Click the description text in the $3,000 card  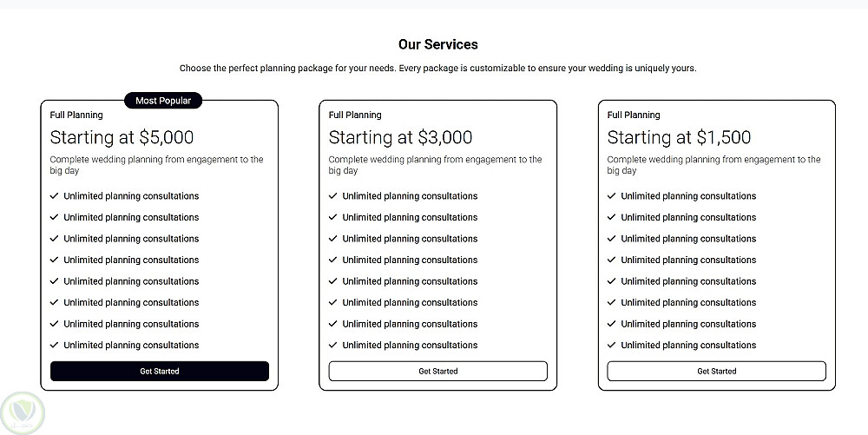pyautogui.click(x=435, y=165)
